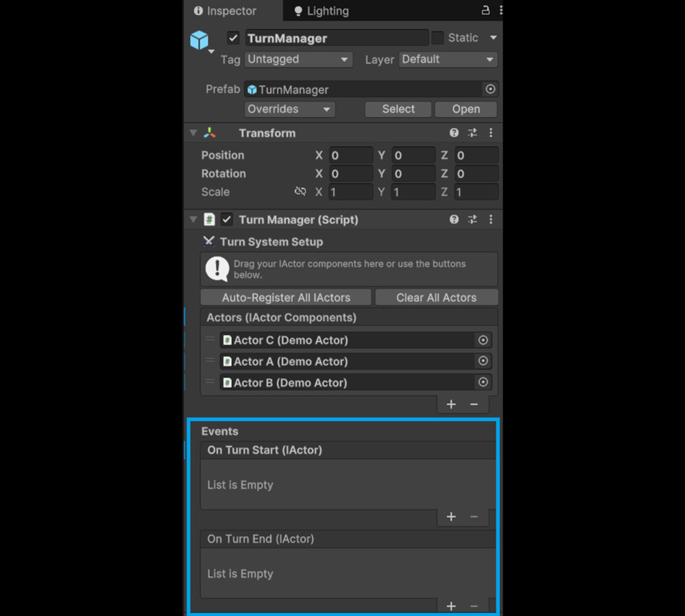Image resolution: width=685 pixels, height=616 pixels.
Task: Click the Rotation X field
Action: 351,174
